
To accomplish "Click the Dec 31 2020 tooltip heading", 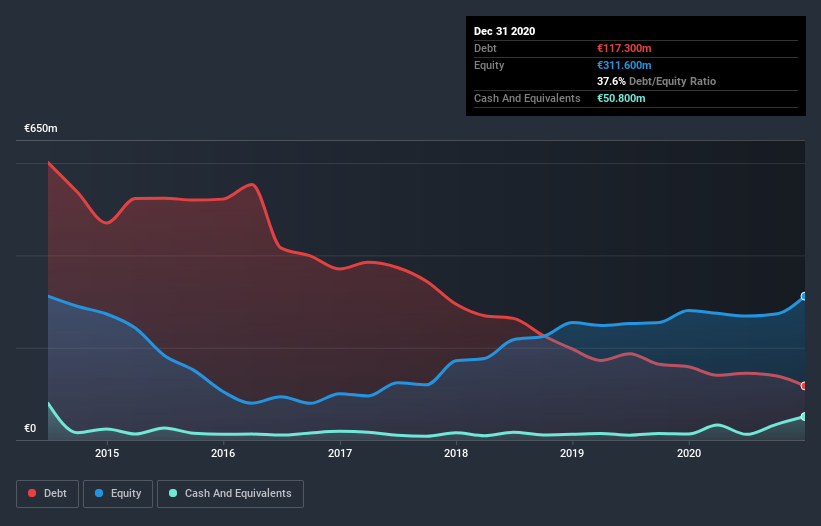I will 504,31.
